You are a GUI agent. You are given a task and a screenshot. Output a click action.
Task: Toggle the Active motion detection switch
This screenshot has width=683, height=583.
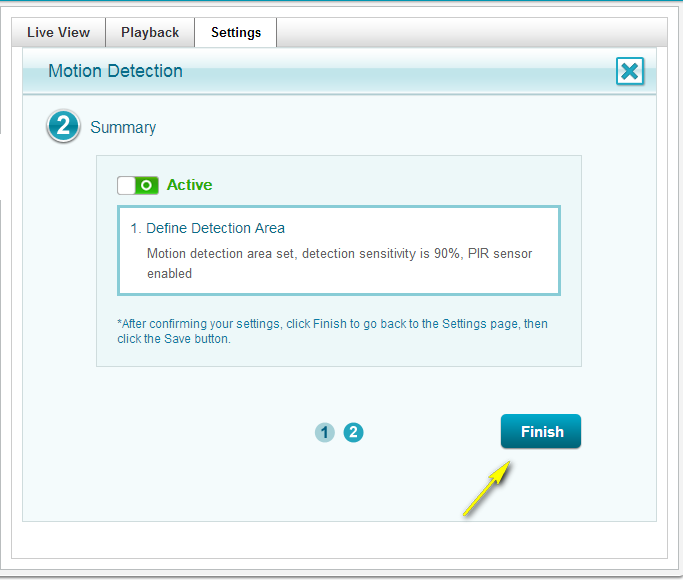(138, 185)
